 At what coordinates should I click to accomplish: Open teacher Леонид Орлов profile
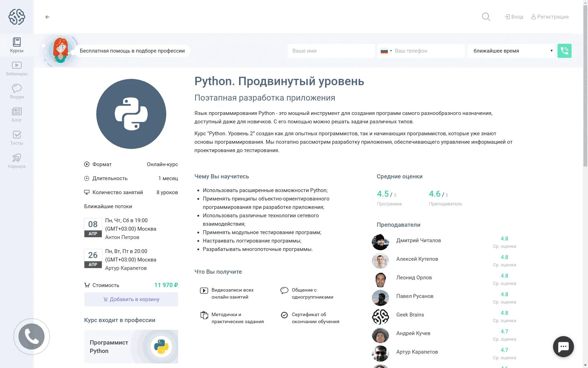coord(414,278)
